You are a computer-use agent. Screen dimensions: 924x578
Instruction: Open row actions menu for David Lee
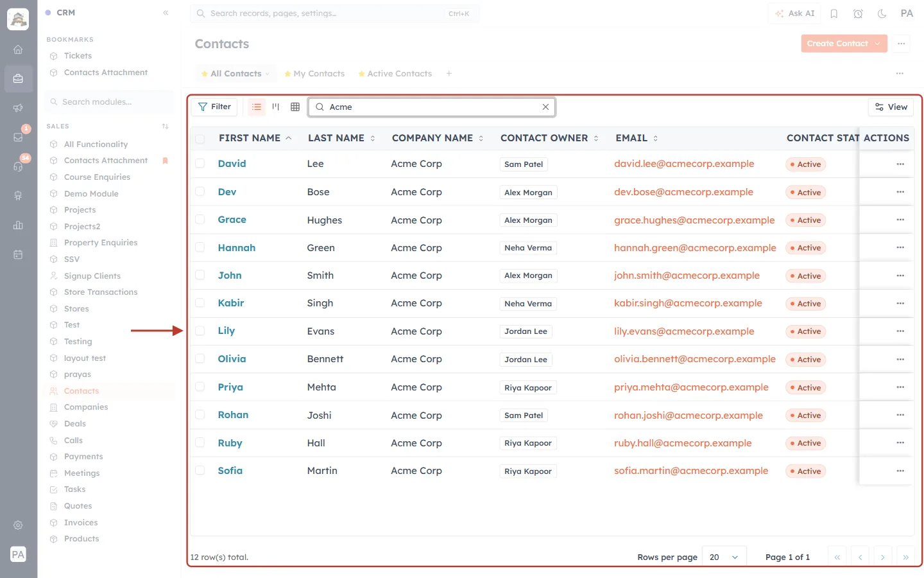[x=900, y=164]
